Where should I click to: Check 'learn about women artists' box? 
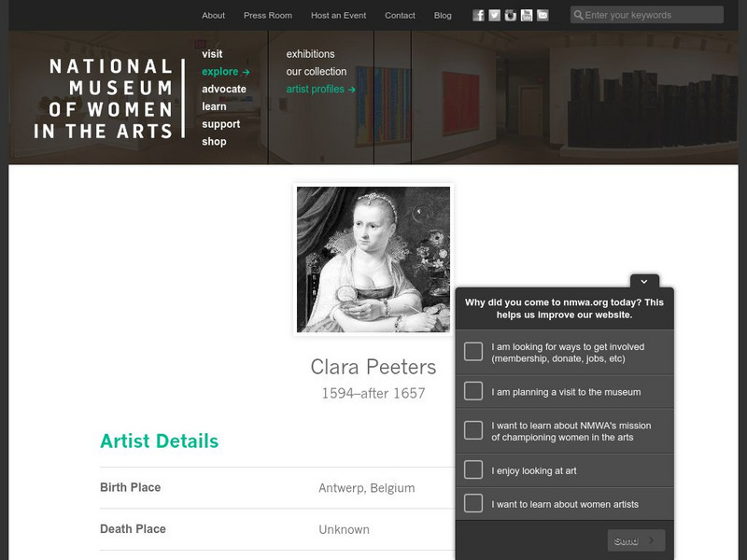473,503
